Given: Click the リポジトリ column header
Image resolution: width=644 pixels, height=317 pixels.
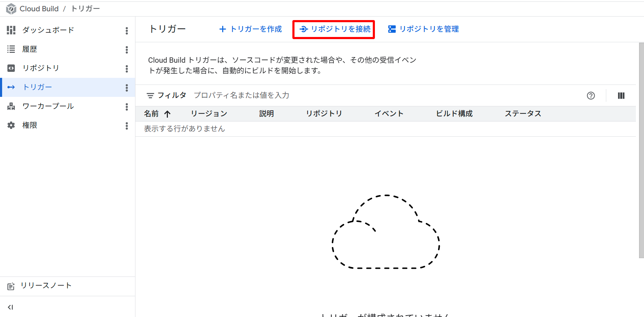Looking at the screenshot, I should pyautogui.click(x=324, y=114).
